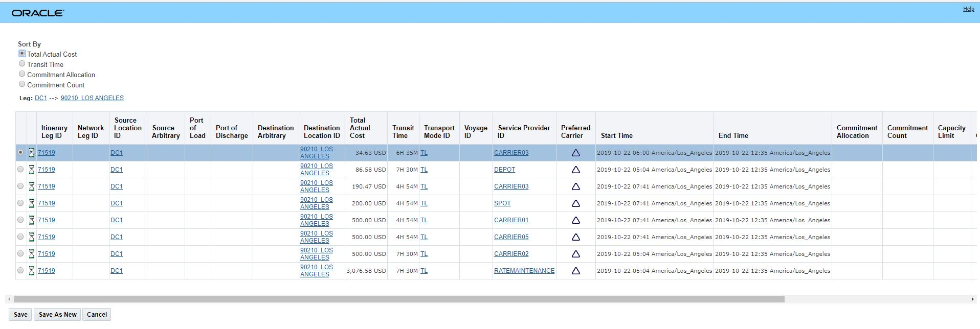Screen dimensions: 980x329
Task: Select the radio for the CARRIER01 row
Action: coord(20,220)
